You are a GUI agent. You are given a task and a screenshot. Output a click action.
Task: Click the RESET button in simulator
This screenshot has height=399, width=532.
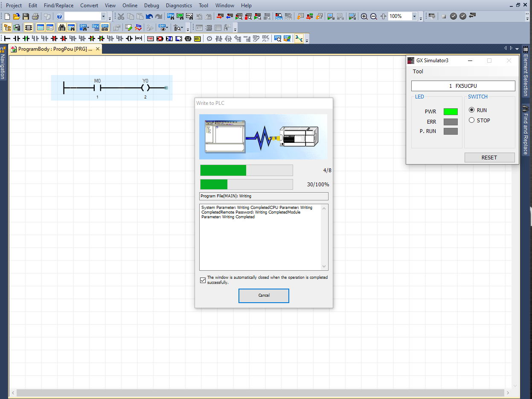[489, 157]
